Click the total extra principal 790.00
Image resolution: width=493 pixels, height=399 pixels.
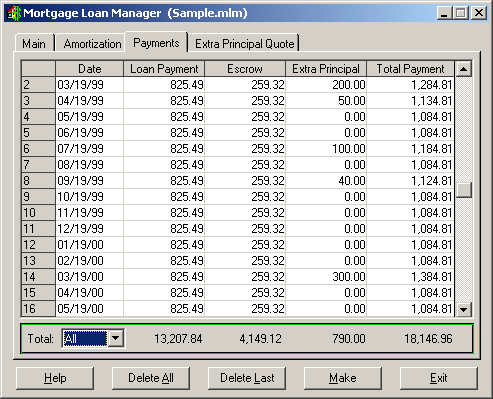(349, 339)
